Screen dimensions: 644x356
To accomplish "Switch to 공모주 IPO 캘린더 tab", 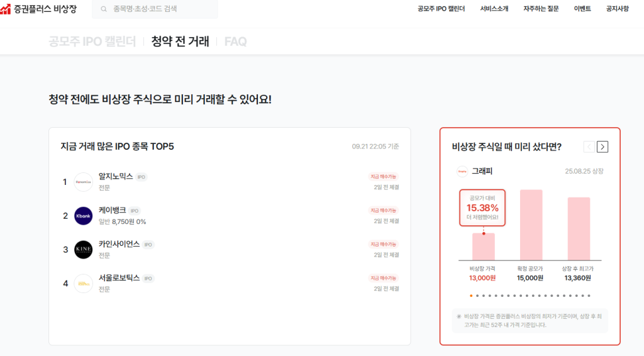I will coord(92,42).
